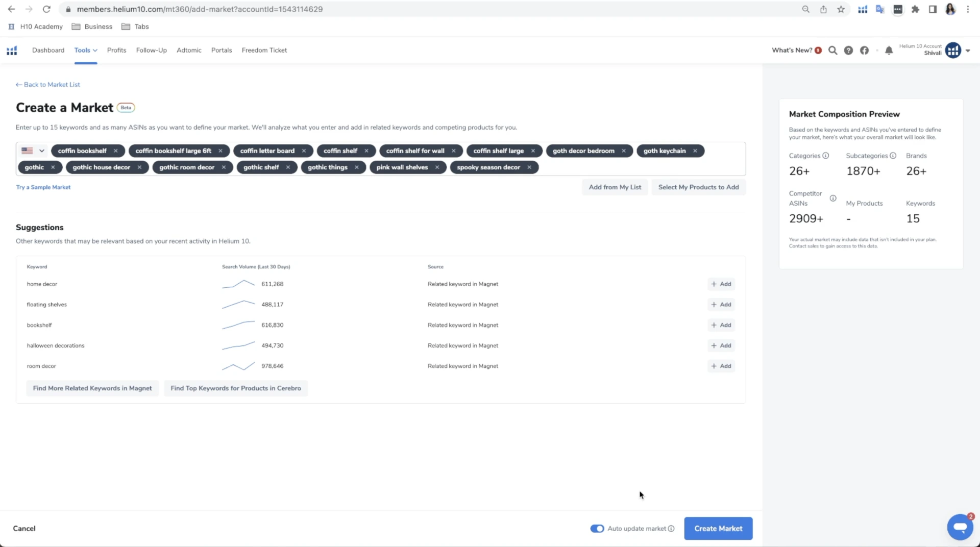Go to the Profits tab
This screenshot has width=980, height=547.
116,50
